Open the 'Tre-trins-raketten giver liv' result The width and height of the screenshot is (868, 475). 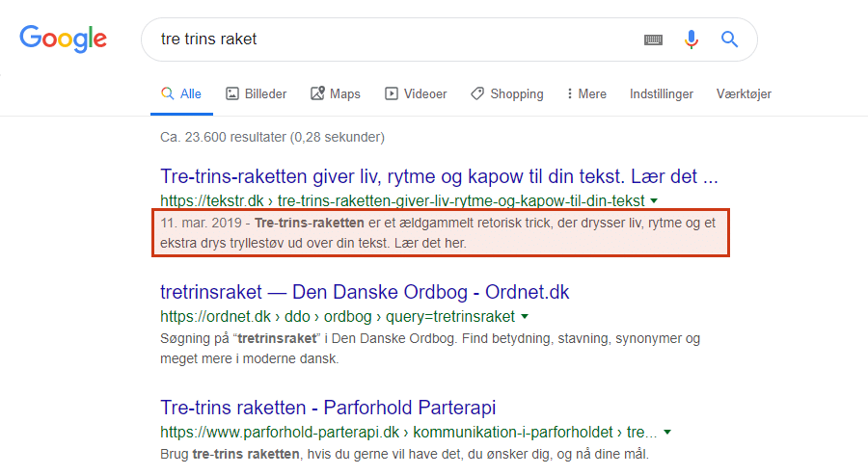[439, 176]
